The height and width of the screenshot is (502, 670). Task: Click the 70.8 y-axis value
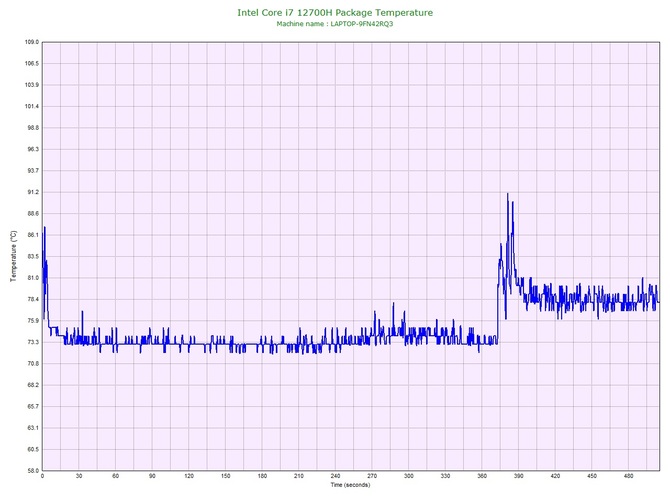coord(32,364)
